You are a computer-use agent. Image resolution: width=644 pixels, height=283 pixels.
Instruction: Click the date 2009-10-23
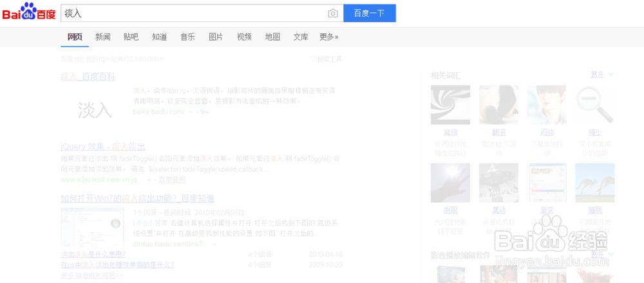coord(326,265)
